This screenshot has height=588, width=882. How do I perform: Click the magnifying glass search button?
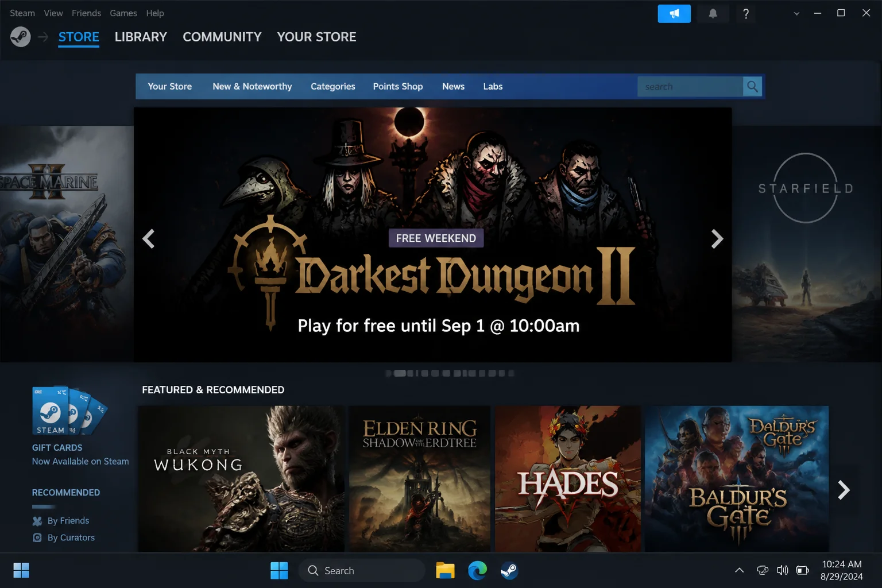point(752,87)
